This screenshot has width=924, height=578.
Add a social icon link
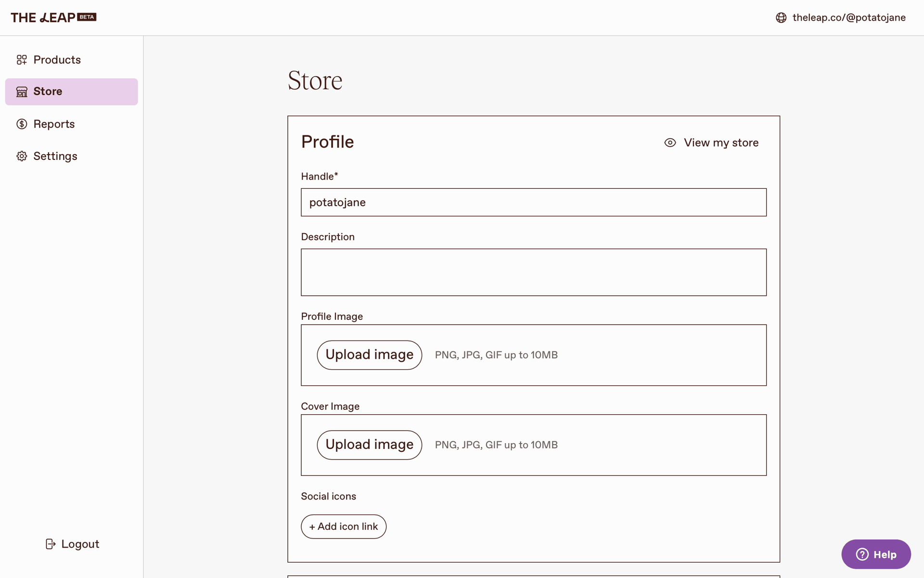tap(344, 526)
